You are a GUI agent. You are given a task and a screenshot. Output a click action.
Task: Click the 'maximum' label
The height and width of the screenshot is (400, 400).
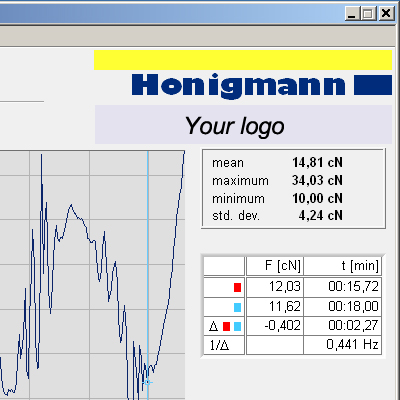[240, 181]
